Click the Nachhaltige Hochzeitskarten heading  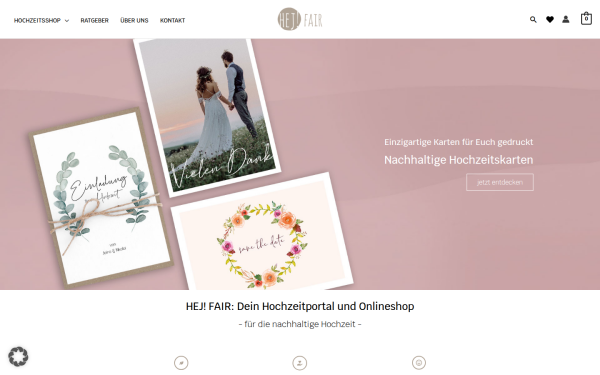[458, 160]
